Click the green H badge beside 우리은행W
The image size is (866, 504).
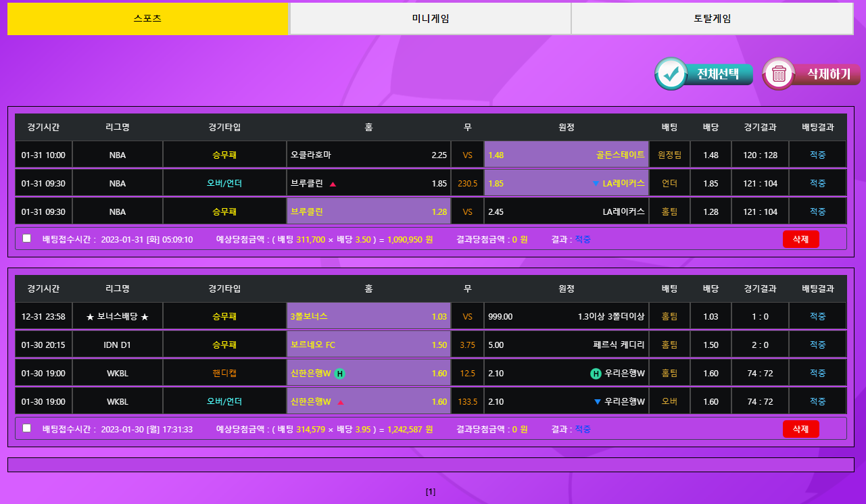[596, 374]
